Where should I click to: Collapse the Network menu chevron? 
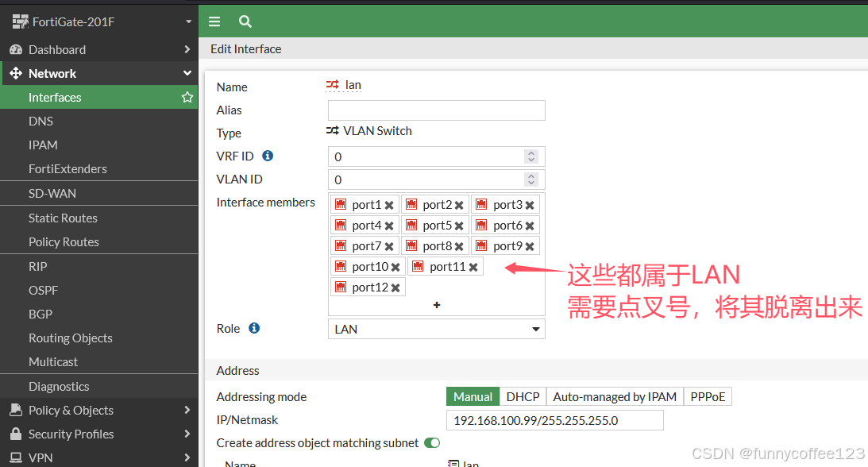187,73
